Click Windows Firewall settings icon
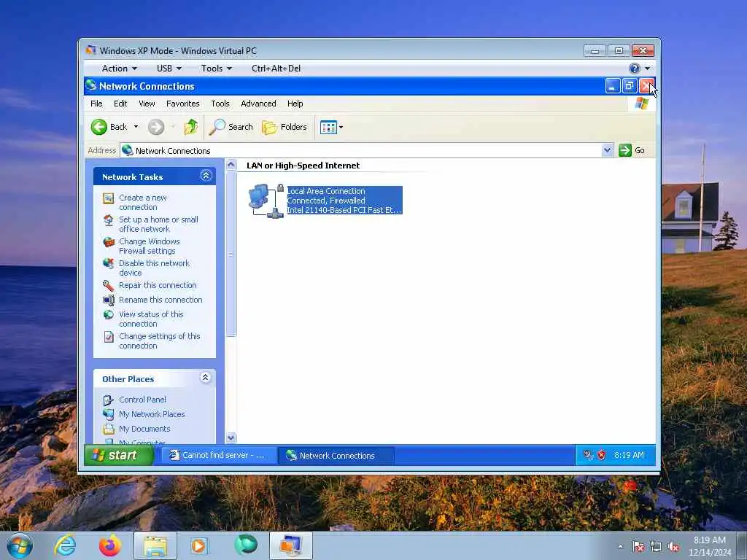 [x=109, y=242]
